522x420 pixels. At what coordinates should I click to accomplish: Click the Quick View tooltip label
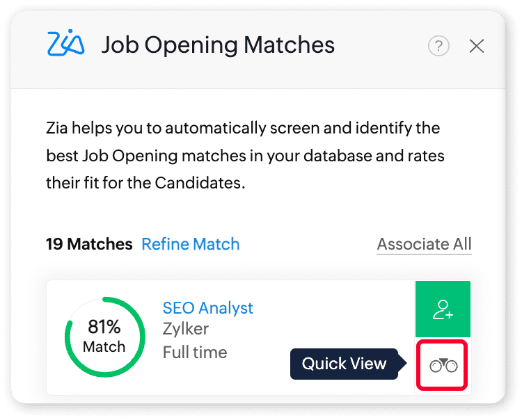click(x=344, y=364)
